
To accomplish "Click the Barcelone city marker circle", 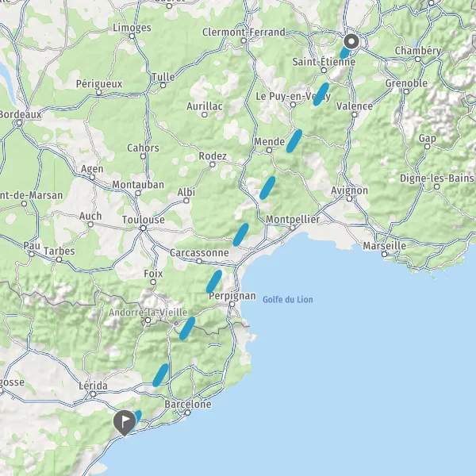I will 188,413.
